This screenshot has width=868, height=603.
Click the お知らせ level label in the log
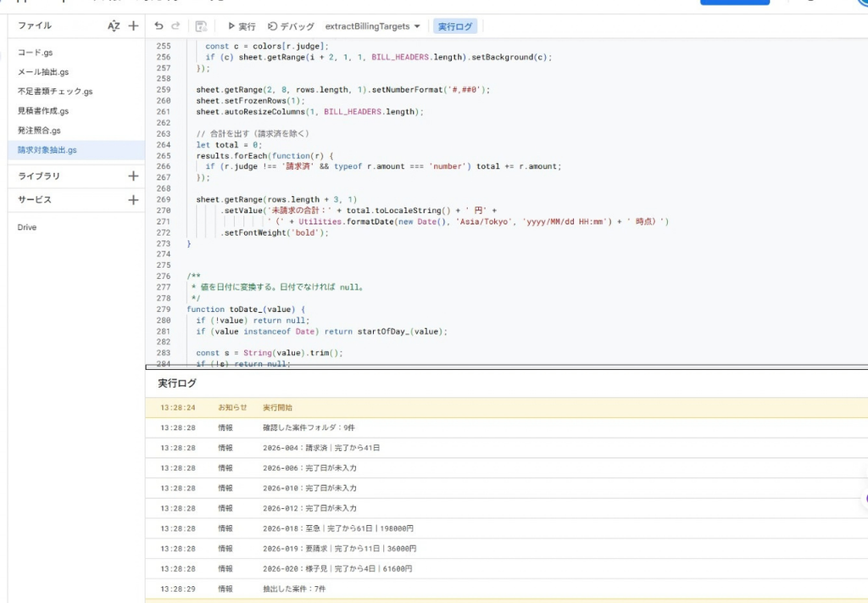pyautogui.click(x=232, y=408)
